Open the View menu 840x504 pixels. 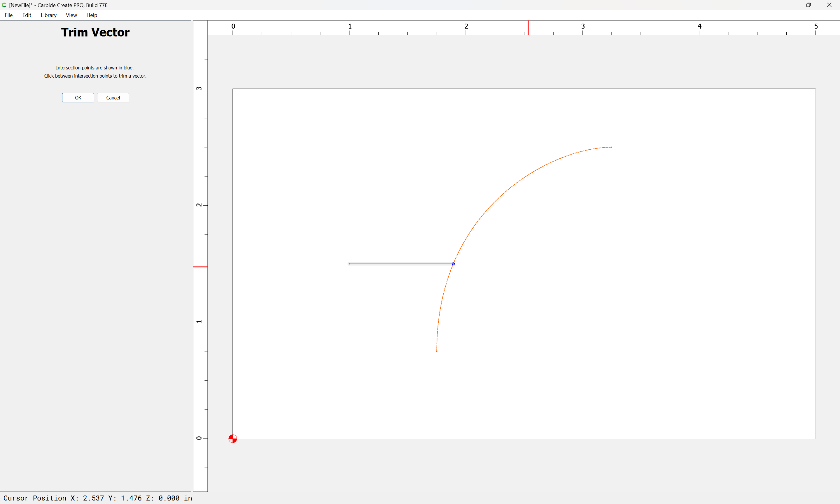pos(71,15)
